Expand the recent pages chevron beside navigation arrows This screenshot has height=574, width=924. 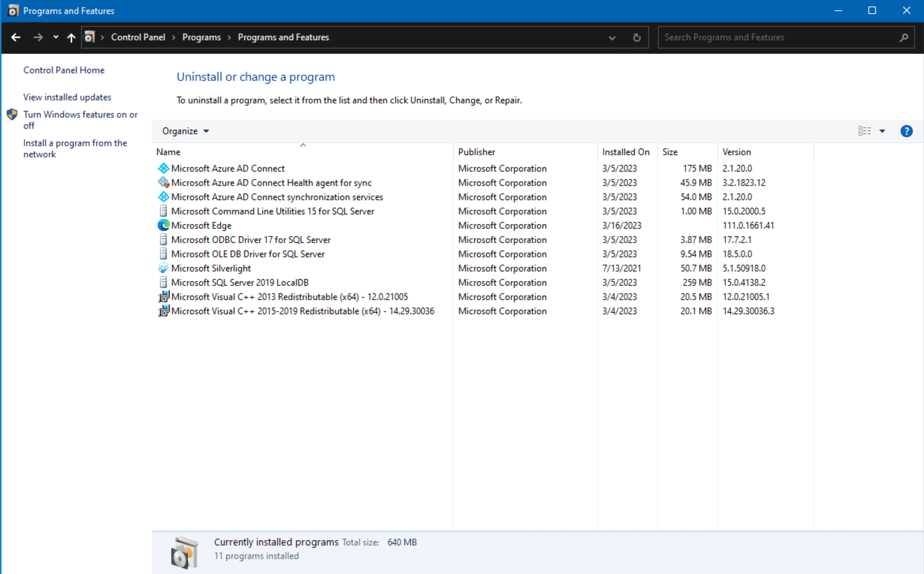[x=55, y=37]
